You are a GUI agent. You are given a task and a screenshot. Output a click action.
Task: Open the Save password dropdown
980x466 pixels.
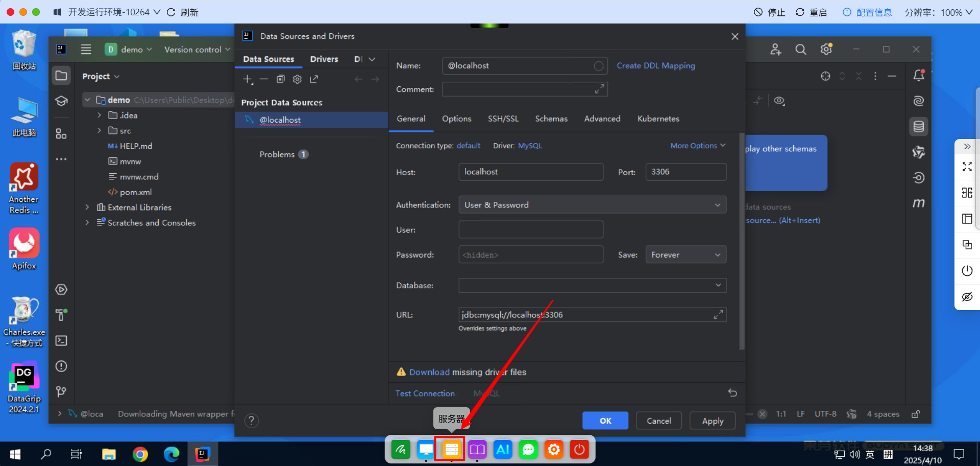[x=686, y=255]
